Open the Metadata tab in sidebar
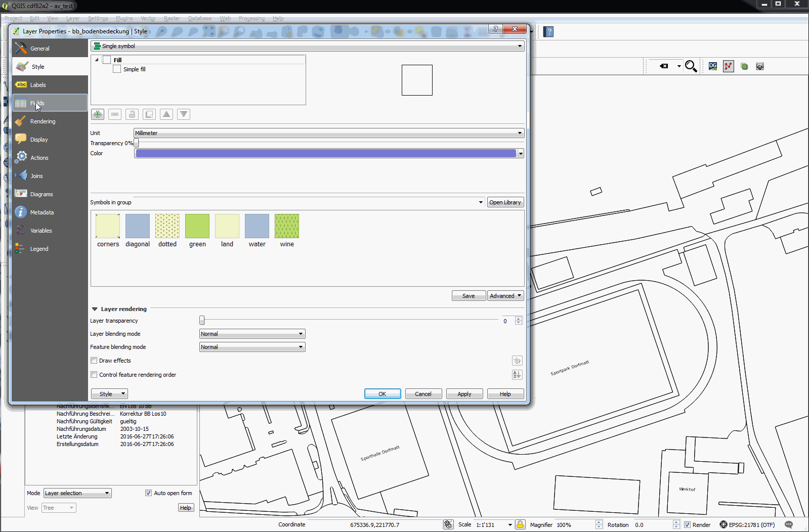 [x=41, y=212]
